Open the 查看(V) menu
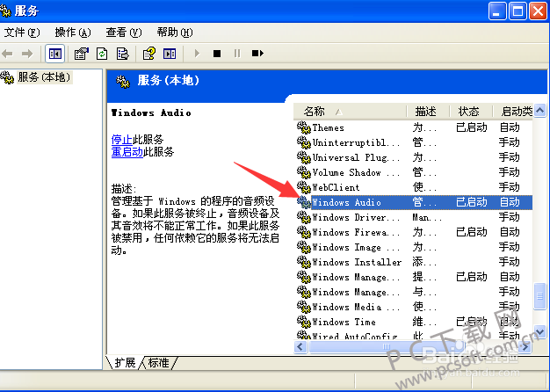Image resolution: width=550 pixels, height=392 pixels. click(x=124, y=33)
